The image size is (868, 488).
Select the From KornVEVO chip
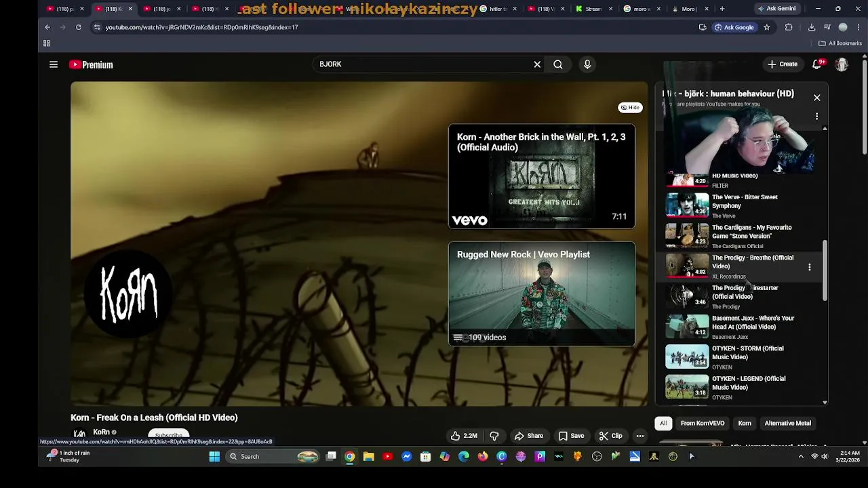tap(703, 423)
